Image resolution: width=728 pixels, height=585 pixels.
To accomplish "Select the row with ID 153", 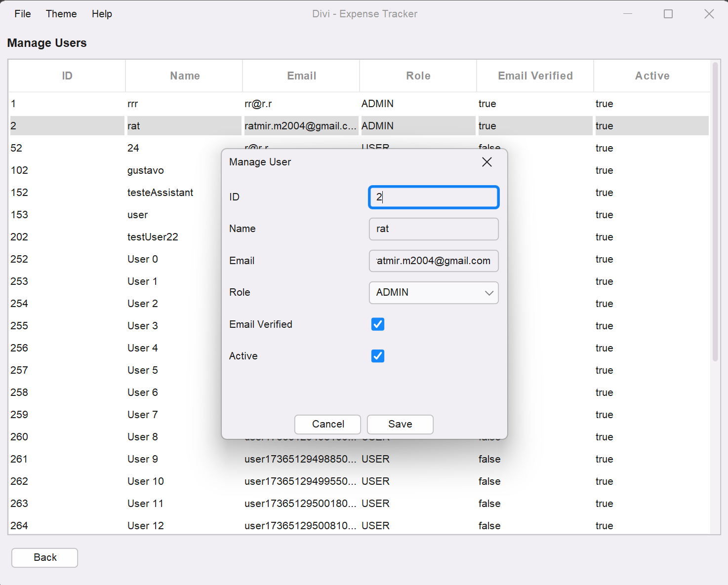I will coord(115,215).
